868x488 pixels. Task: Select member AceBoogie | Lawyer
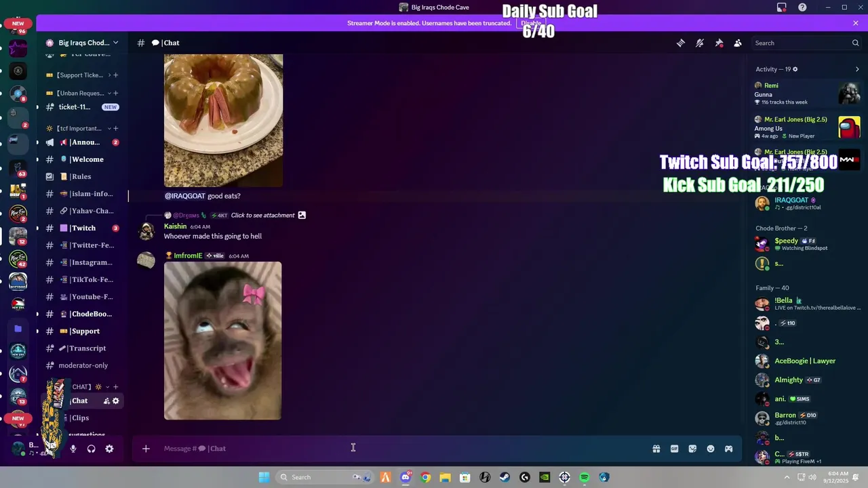point(807,361)
